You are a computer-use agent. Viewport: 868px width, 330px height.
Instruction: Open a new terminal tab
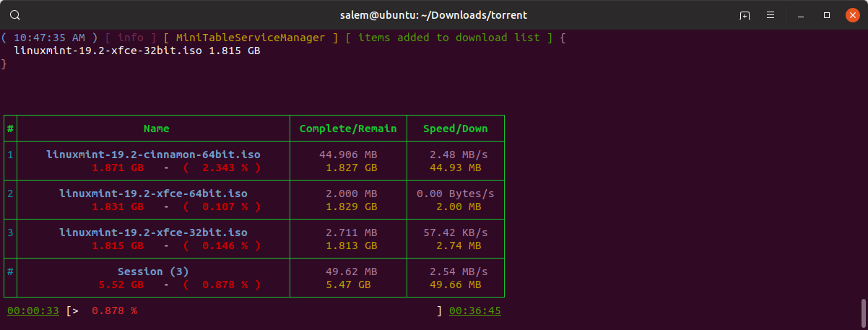[x=745, y=15]
